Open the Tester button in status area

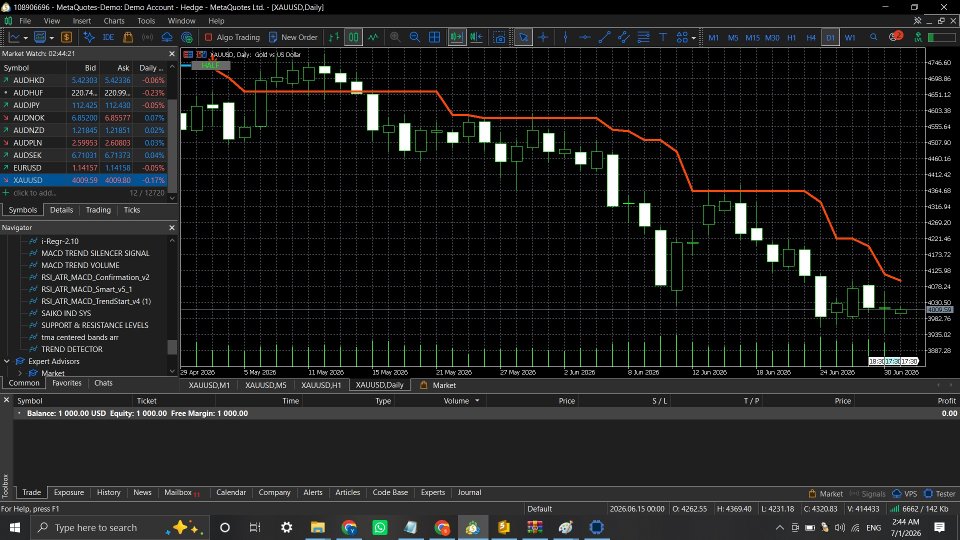click(939, 493)
